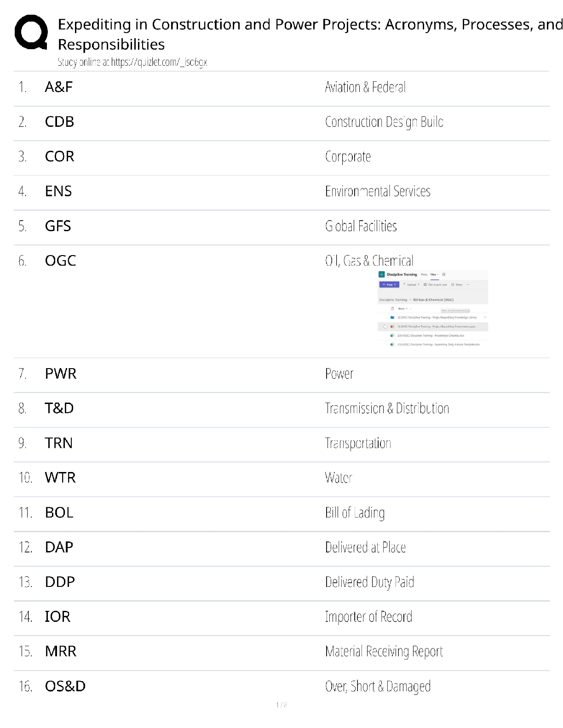Click the blue folder icon for Knowledge Library
The width and height of the screenshot is (563, 728).
click(x=392, y=317)
